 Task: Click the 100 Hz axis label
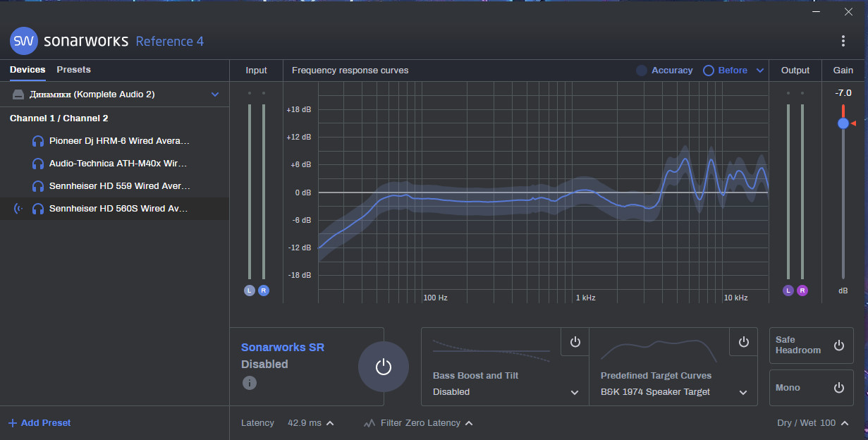tap(435, 298)
